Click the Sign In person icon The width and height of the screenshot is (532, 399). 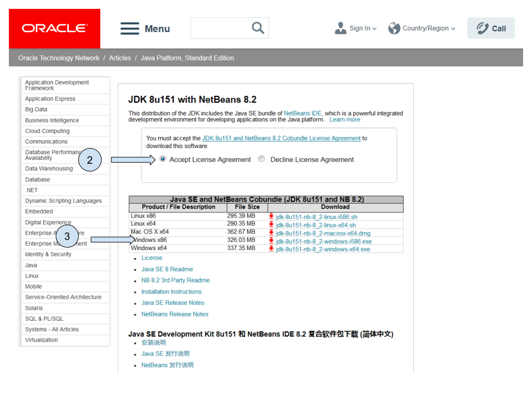pyautogui.click(x=340, y=28)
